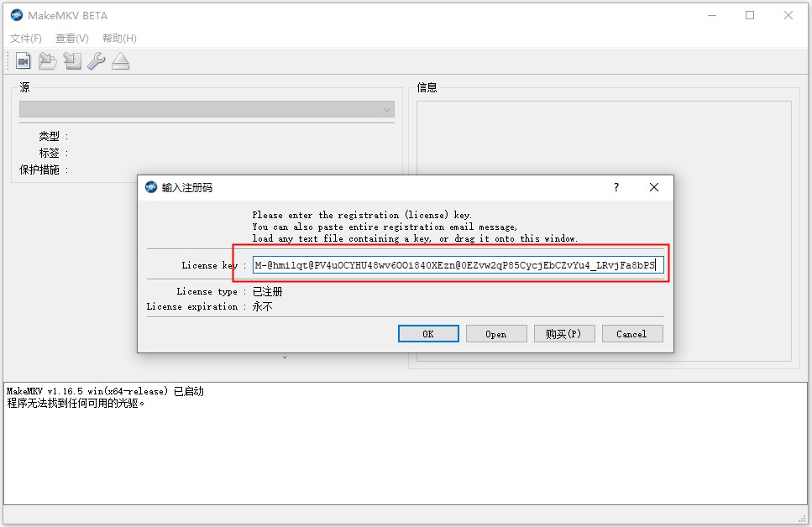Click the window resize grip at corner
Screen dimensions: 812x527
coord(802,519)
